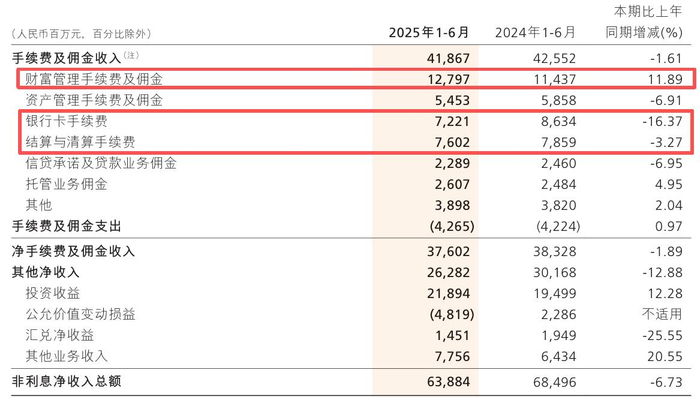Click the -16.37 percentage change cell

coord(662,121)
